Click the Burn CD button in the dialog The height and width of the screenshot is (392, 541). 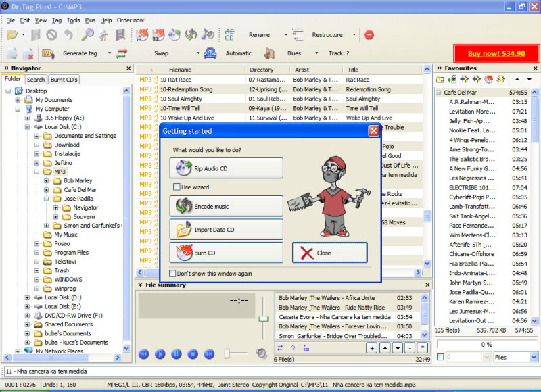coord(227,253)
